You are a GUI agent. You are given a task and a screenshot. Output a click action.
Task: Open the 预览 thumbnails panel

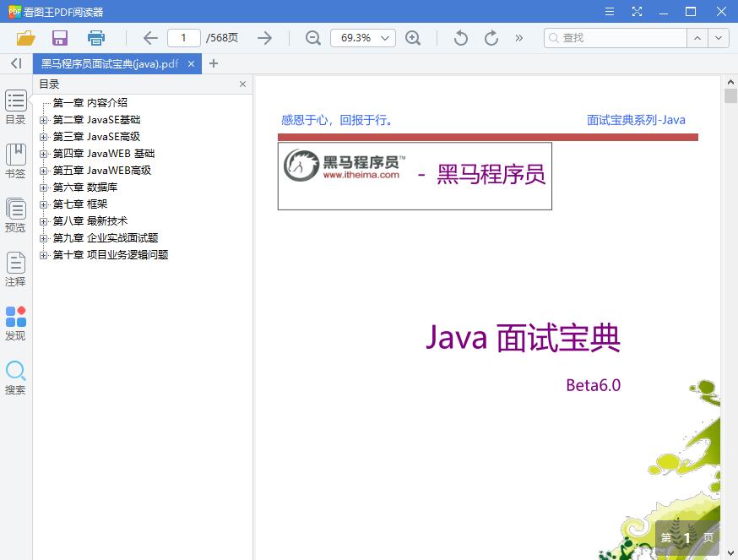click(x=15, y=215)
